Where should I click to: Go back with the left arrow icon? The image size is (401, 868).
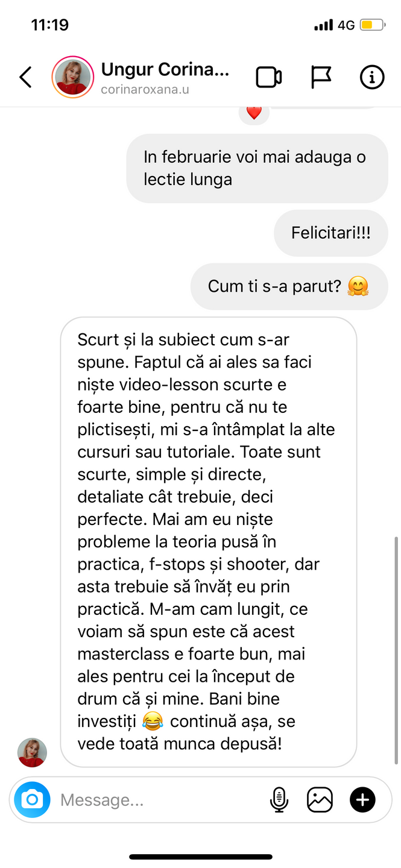tap(25, 77)
